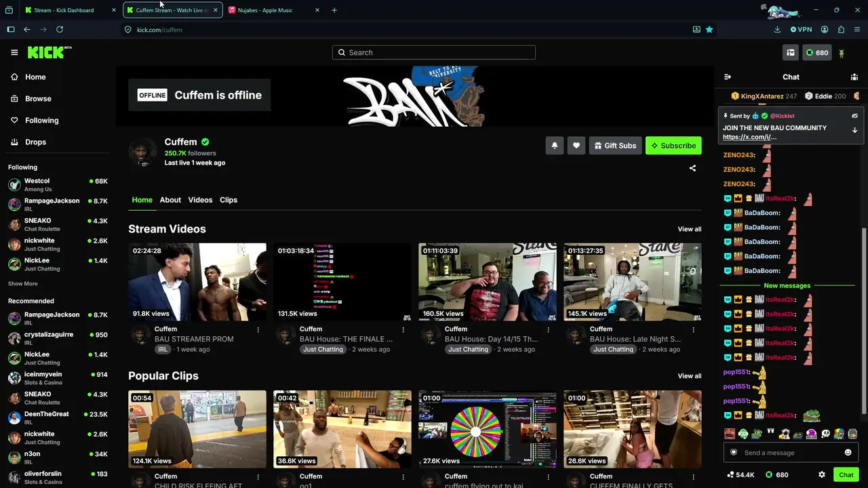Screen dimensions: 868x488
Task: Toggle bookmark star for this page
Action: coord(709,29)
